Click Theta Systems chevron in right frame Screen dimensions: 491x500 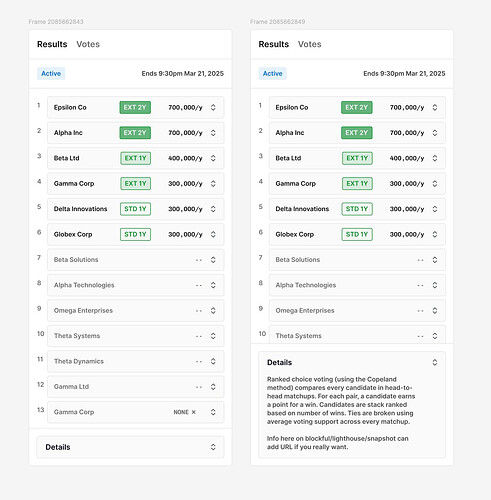point(435,336)
